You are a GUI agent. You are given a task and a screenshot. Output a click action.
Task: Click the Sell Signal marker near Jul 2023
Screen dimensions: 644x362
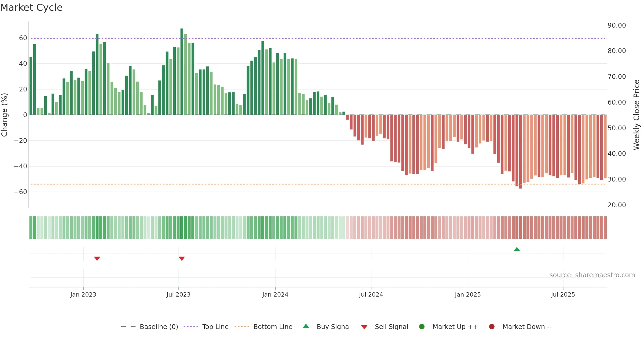click(x=182, y=258)
